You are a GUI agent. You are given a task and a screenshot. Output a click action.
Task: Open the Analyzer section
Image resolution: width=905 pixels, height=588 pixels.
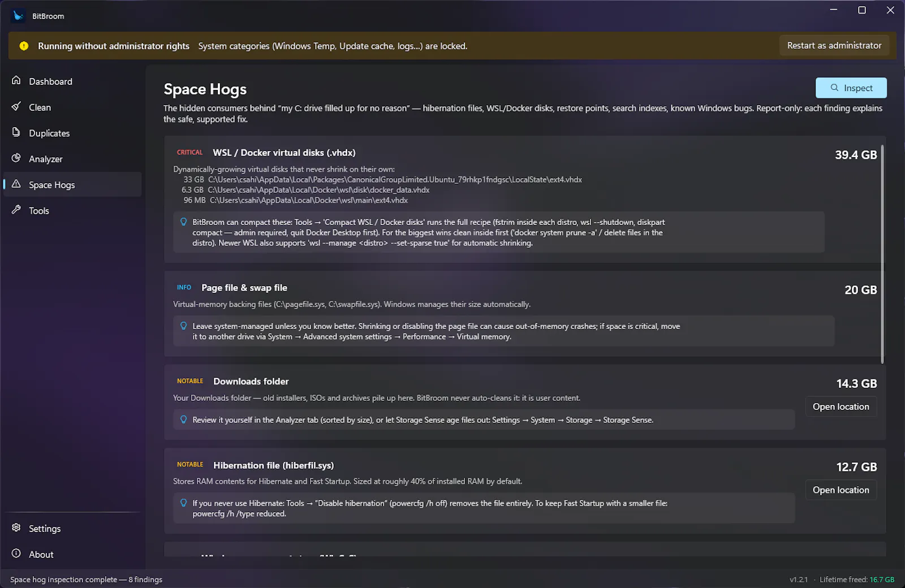[x=72, y=159]
